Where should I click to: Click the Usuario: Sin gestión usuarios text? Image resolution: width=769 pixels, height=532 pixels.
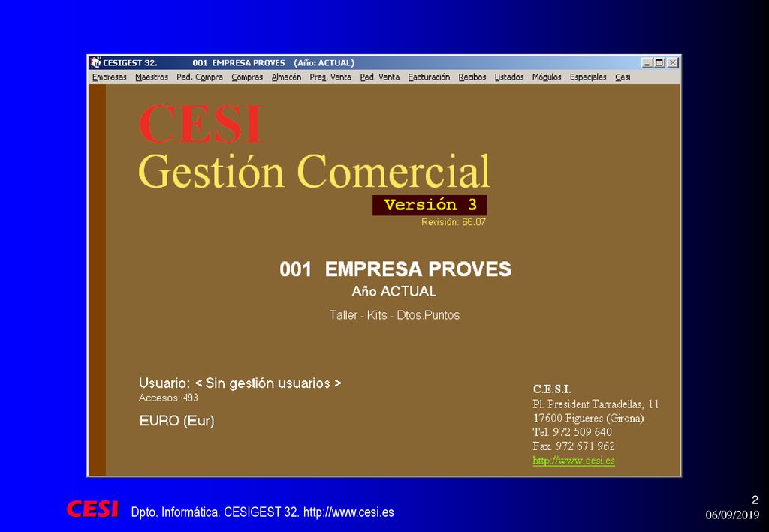pyautogui.click(x=240, y=383)
